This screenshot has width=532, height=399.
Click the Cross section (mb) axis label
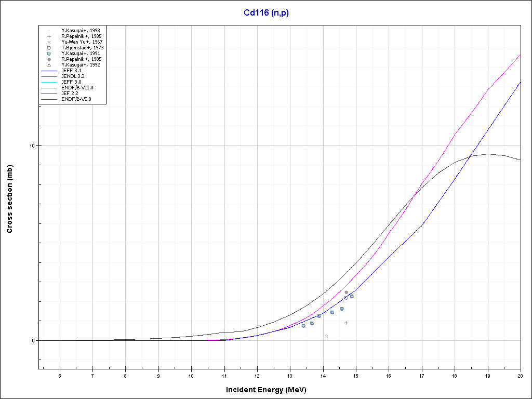click(x=9, y=199)
